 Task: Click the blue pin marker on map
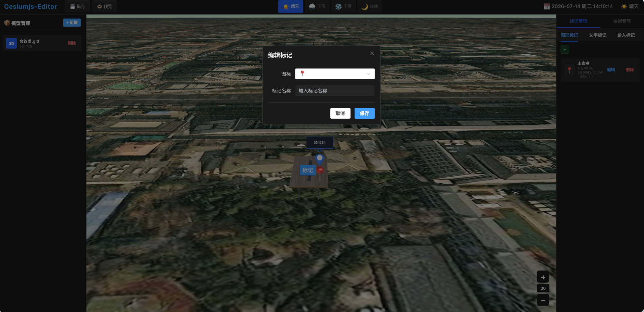(319, 159)
